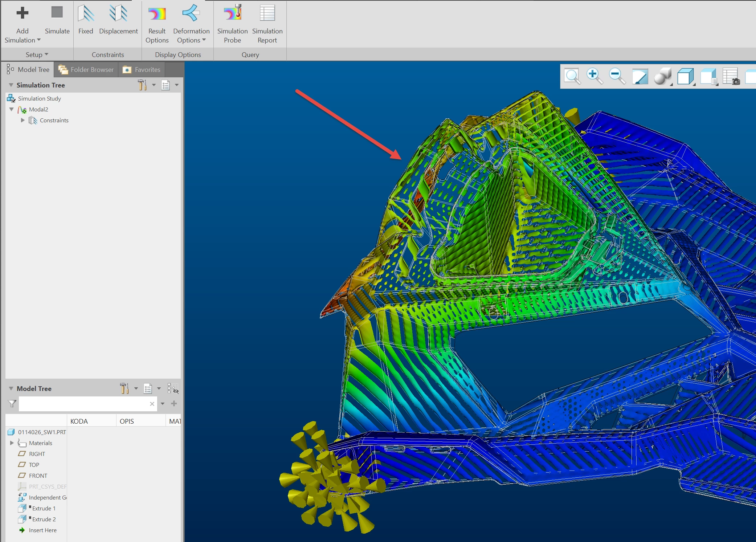756x542 pixels.
Task: Expand the Constraints tree node
Action: point(23,120)
